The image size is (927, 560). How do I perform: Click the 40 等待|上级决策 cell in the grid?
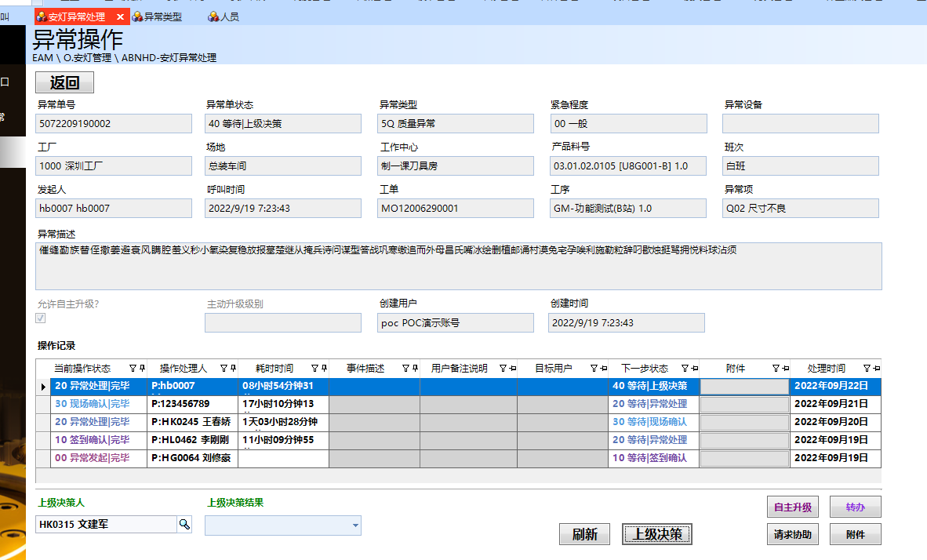pos(654,386)
